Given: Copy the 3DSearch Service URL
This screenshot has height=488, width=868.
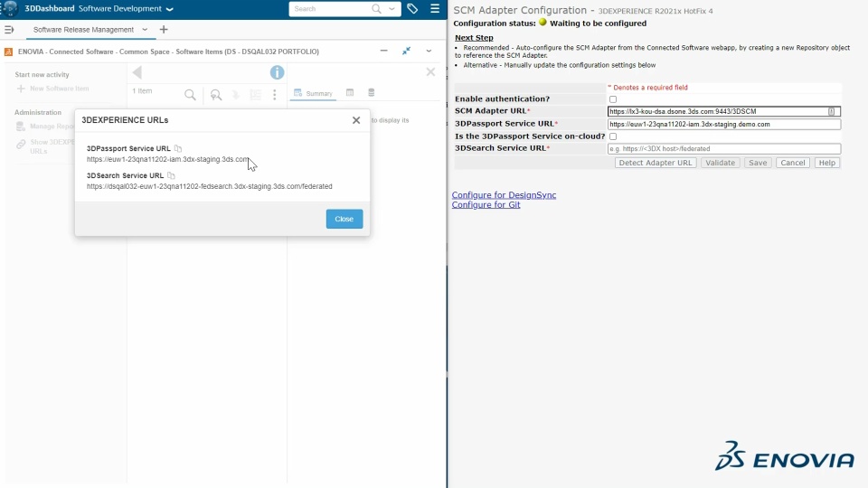Looking at the screenshot, I should [171, 175].
